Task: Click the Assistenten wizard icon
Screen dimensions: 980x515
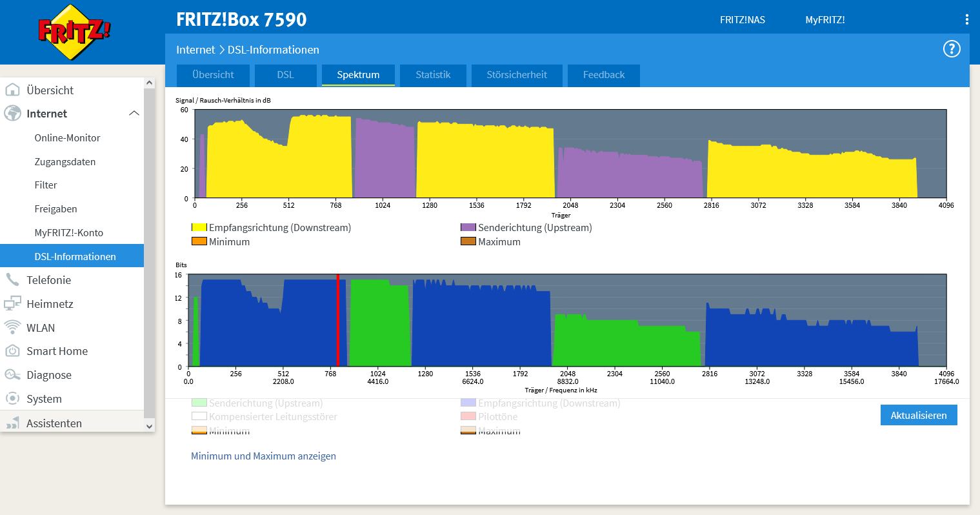Action: coord(12,423)
